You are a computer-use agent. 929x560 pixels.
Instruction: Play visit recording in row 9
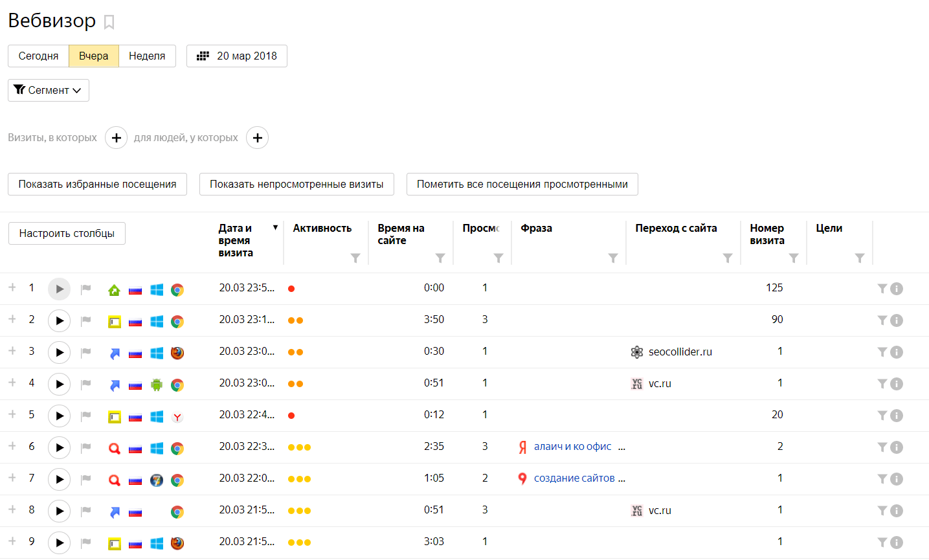click(59, 543)
